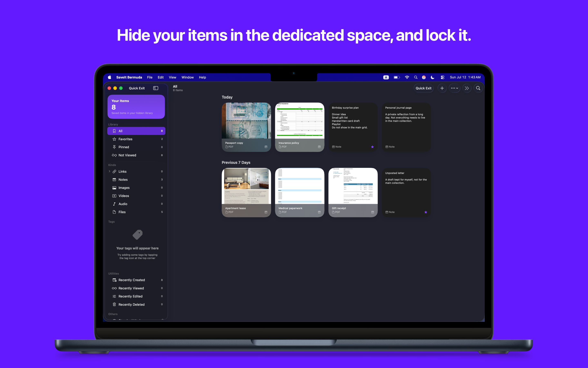Select Videos kind in sidebar

click(x=136, y=196)
